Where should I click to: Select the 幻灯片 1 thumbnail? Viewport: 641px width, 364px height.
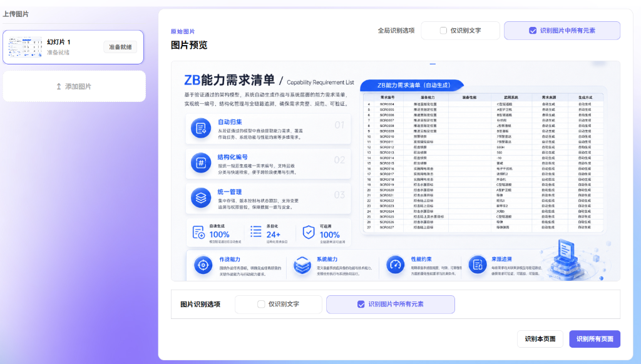click(x=24, y=47)
